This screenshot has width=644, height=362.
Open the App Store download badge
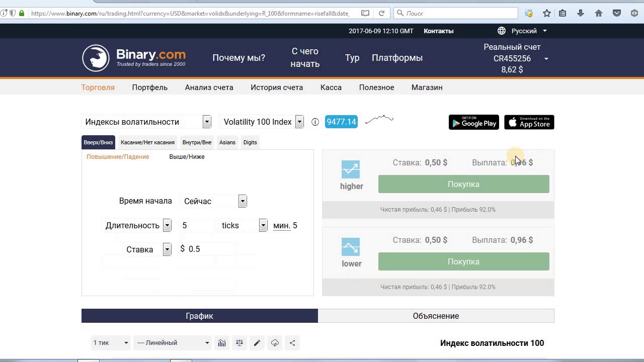(x=529, y=122)
